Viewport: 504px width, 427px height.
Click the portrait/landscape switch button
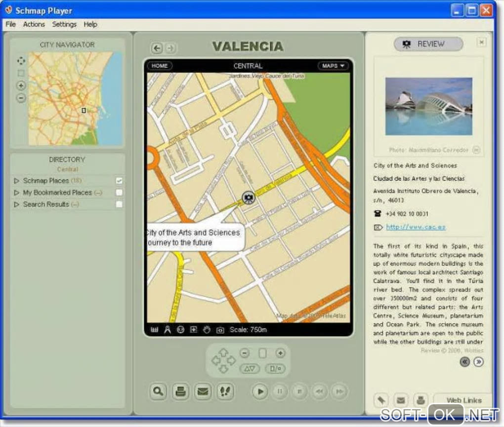click(275, 369)
